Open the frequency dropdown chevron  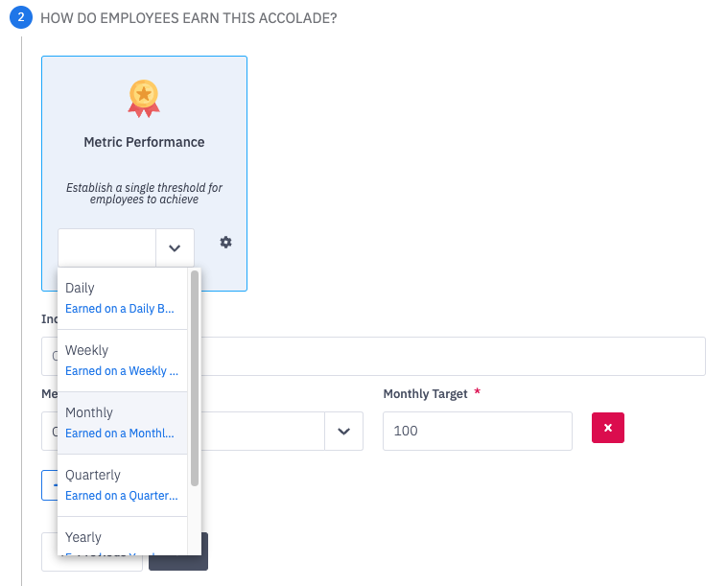tap(175, 248)
